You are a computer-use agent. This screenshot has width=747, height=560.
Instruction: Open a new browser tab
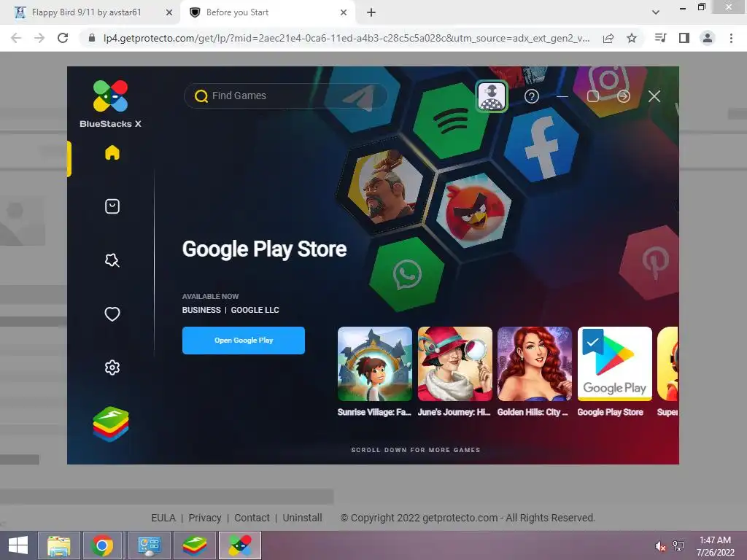371,12
